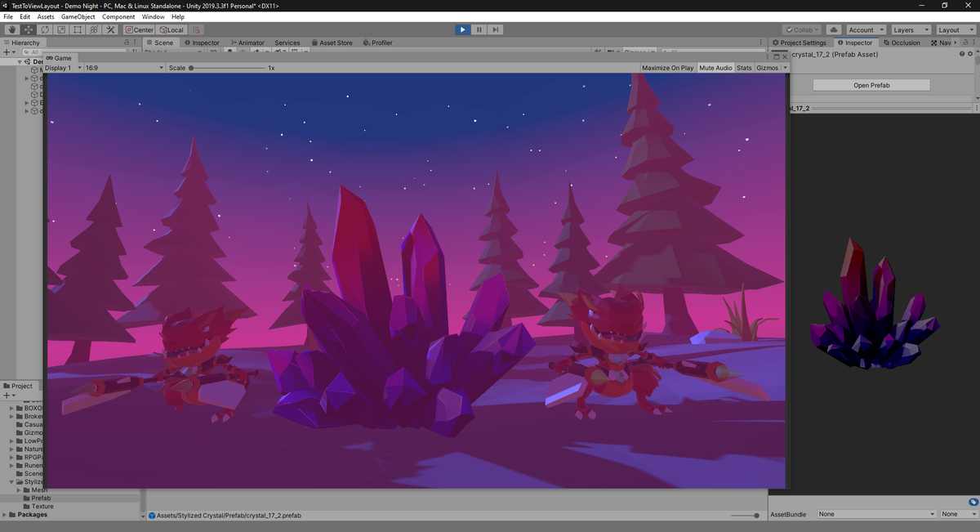
Task: Switch to the Scene tab
Action: [x=159, y=42]
